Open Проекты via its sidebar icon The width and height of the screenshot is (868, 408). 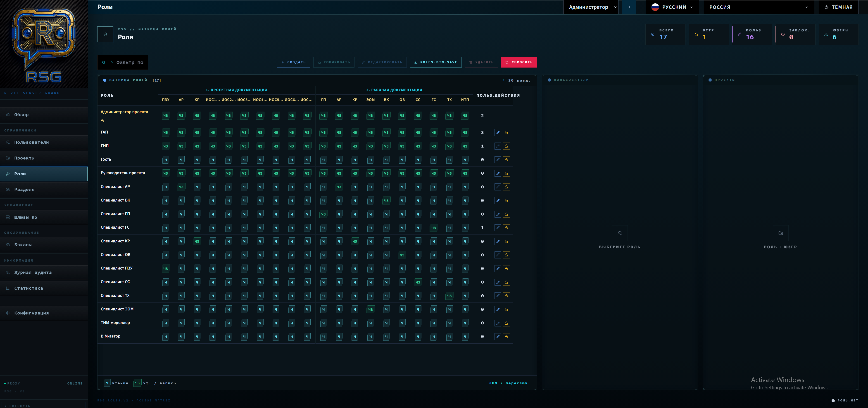8,158
